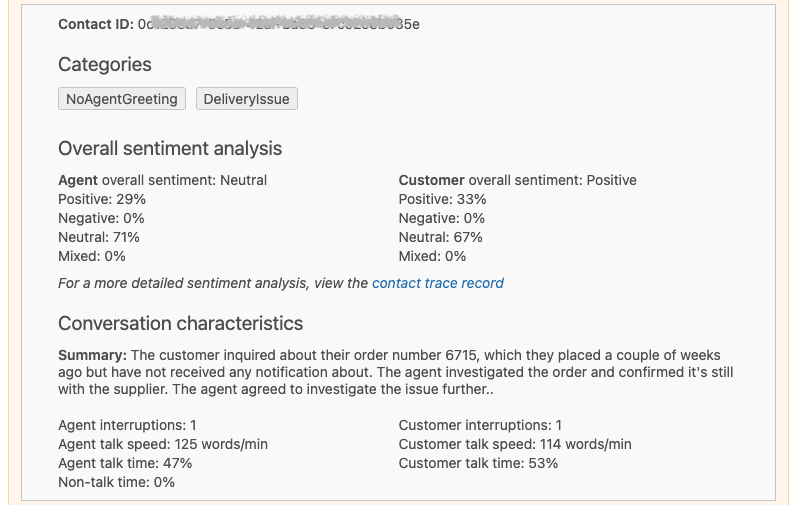
Task: Open the contact trace record link
Action: pos(438,283)
